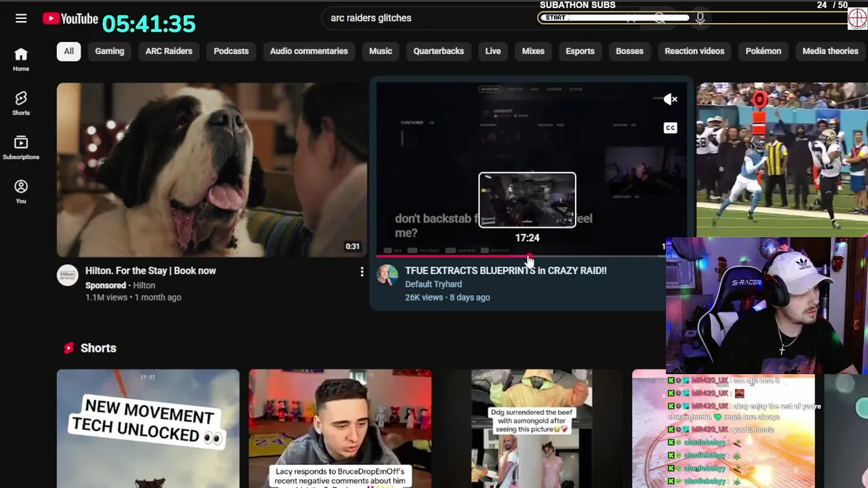Click the seek preview thumbnail at 17:24
The height and width of the screenshot is (488, 868).
pos(527,200)
